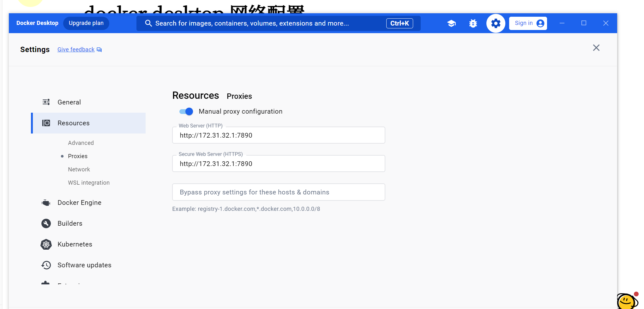Click the Ctrl+K shortcut badge
The height and width of the screenshot is (309, 644).
400,23
